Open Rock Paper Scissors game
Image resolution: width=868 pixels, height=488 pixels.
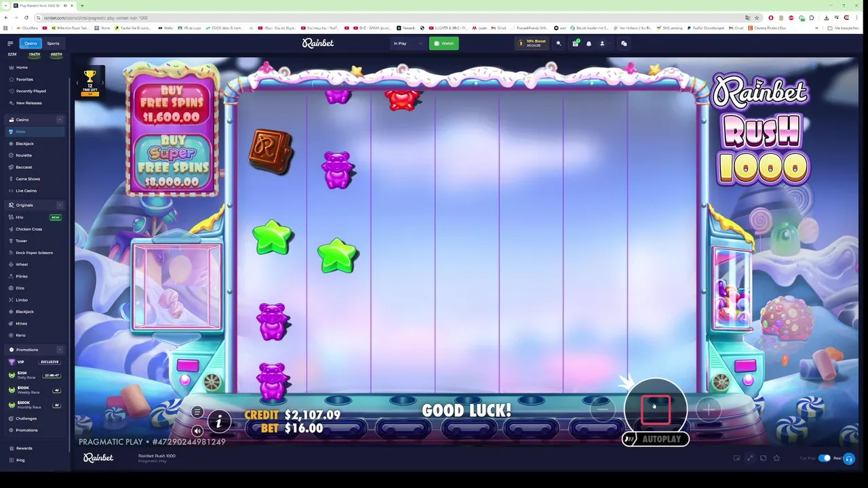[x=34, y=253]
